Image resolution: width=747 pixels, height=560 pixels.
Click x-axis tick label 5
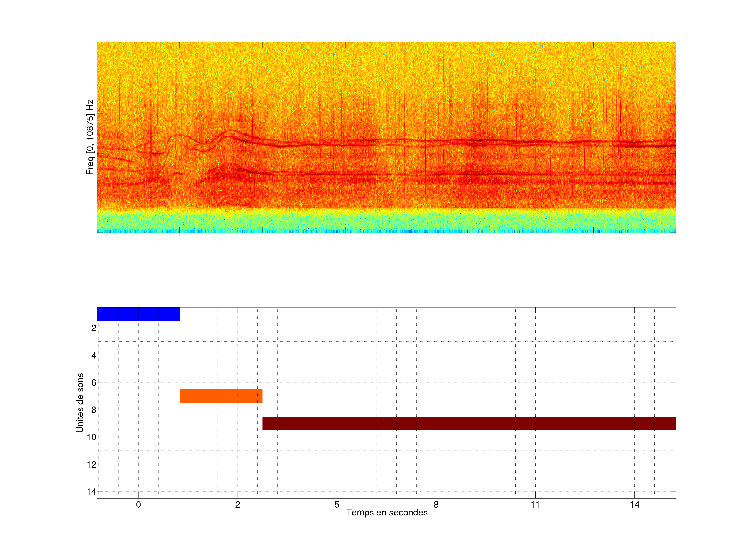pyautogui.click(x=337, y=505)
